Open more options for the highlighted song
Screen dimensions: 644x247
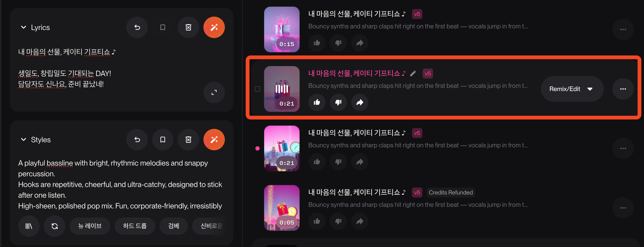623,89
